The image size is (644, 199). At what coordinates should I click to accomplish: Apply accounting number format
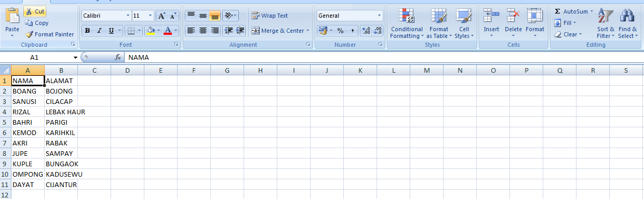pos(323,31)
